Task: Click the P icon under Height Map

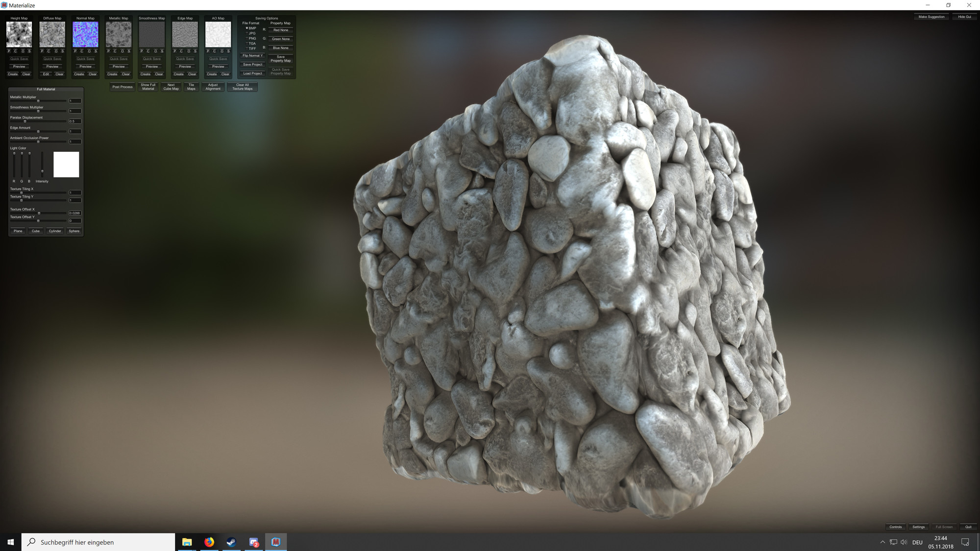Action: click(x=9, y=51)
